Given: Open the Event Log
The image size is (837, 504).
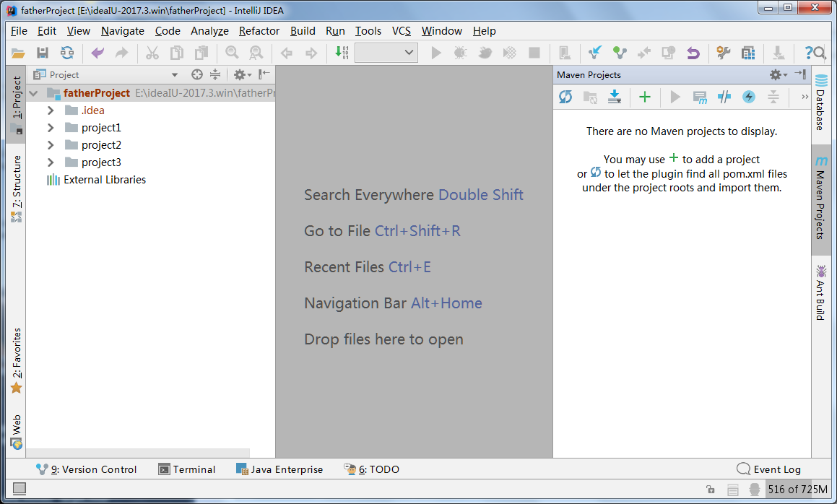Looking at the screenshot, I should tap(768, 469).
